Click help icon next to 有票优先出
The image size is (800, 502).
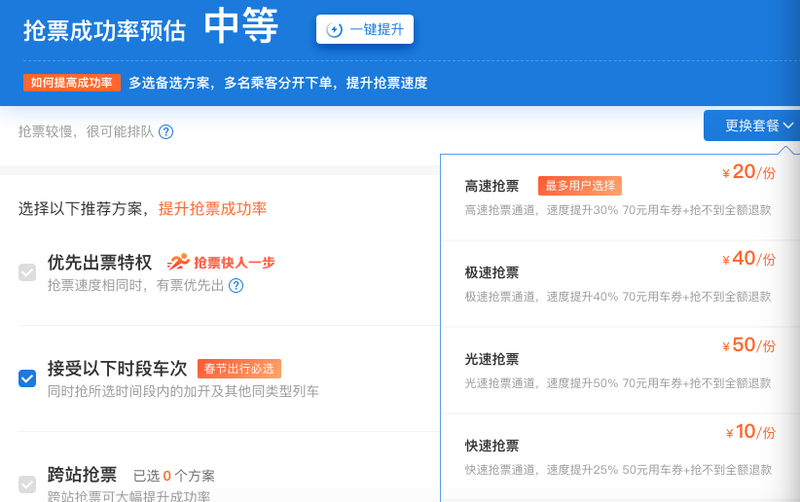click(236, 286)
